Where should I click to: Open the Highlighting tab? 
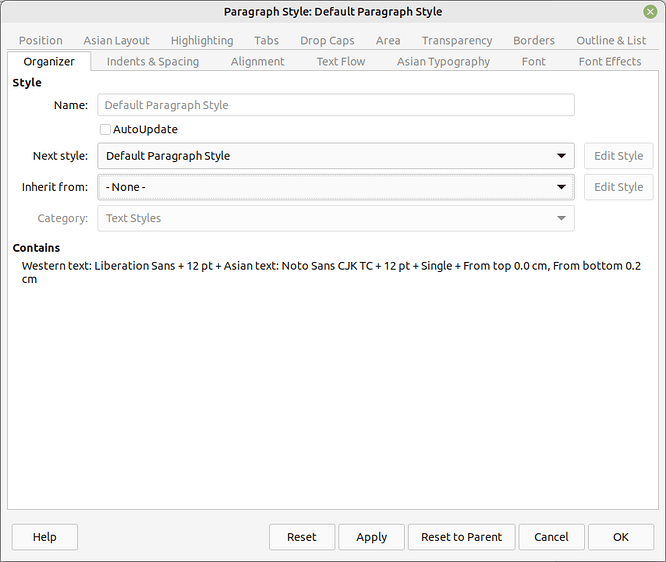[x=202, y=40]
